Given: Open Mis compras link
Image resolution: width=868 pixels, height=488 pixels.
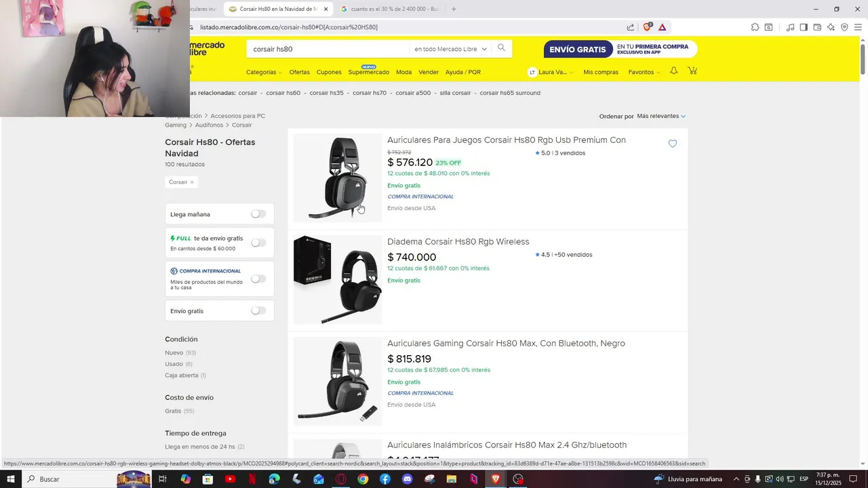Looking at the screenshot, I should click(601, 72).
